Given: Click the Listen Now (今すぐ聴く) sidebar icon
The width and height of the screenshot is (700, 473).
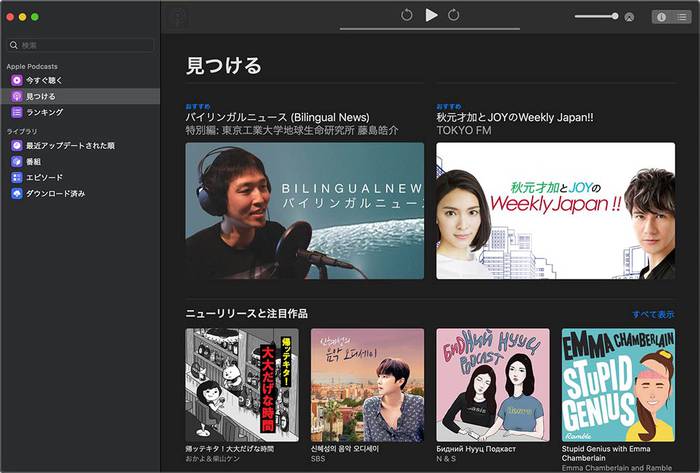Looking at the screenshot, I should tap(17, 80).
